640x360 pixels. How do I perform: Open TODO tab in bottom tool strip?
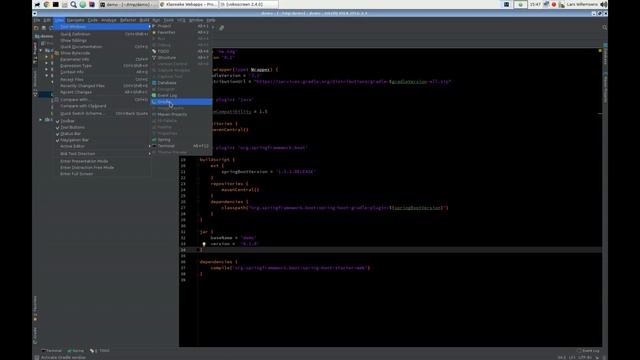click(100, 351)
